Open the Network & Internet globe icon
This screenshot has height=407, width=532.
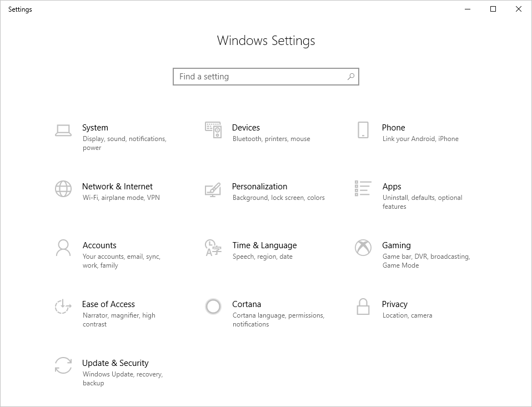63,189
